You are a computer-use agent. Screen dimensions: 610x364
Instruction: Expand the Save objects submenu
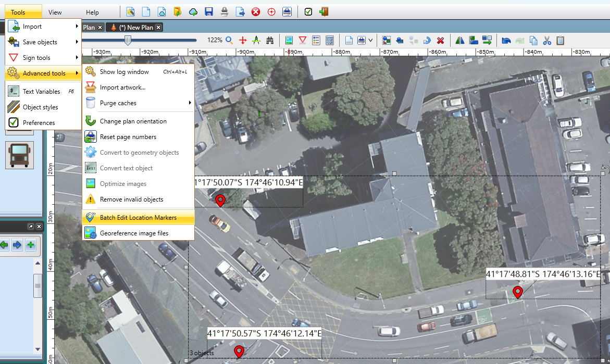tap(43, 42)
